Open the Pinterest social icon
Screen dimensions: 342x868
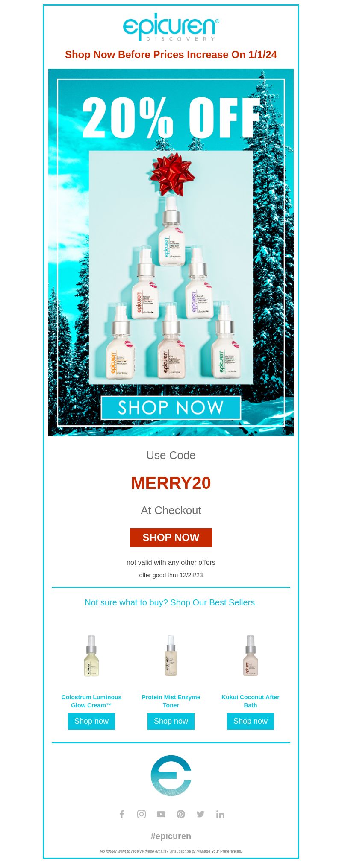coord(181,814)
